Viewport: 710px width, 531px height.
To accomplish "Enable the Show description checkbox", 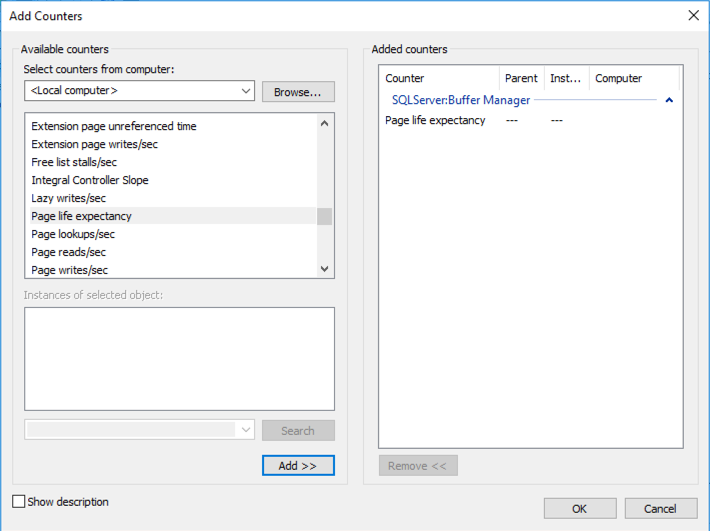I will tap(19, 502).
